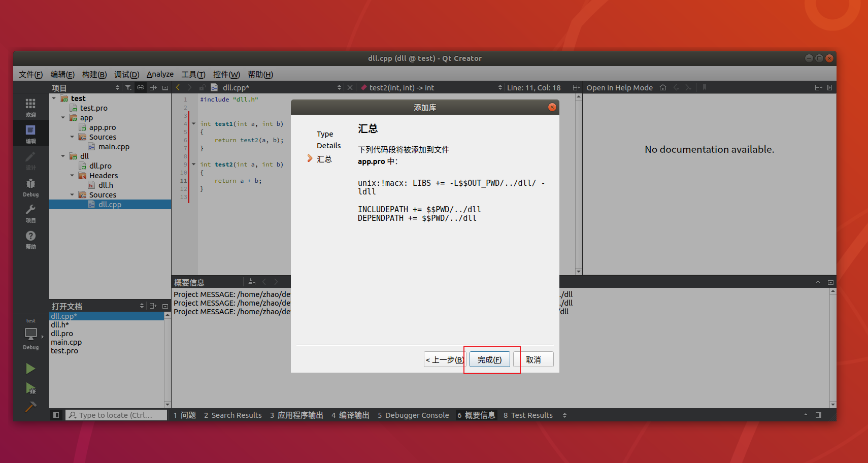Build project with the hammer icon
Screen dimensions: 868x463
tap(30, 407)
